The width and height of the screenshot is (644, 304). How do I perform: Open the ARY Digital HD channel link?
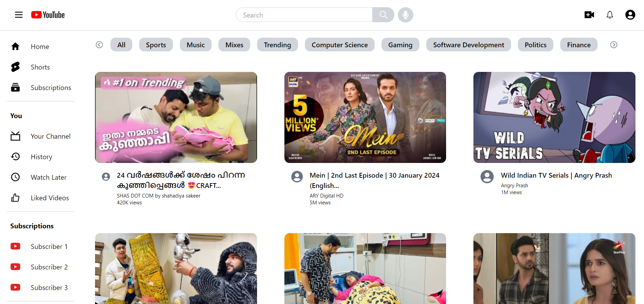[x=326, y=196]
